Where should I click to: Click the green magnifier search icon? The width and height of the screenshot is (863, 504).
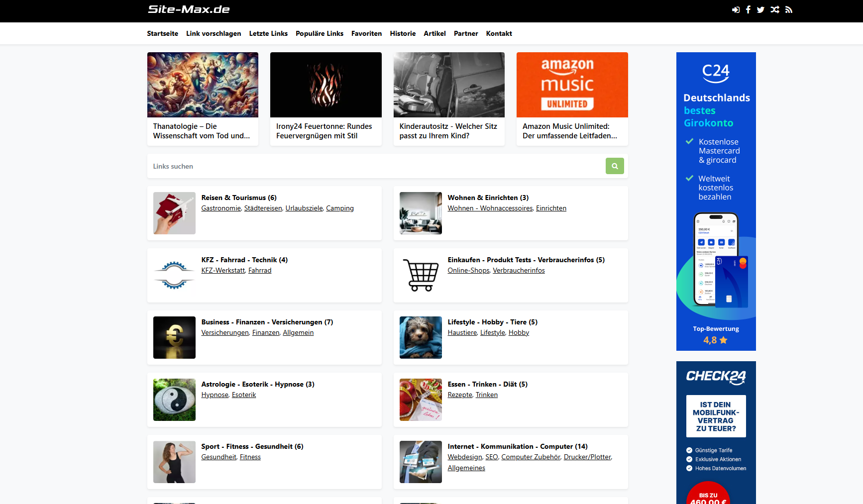point(615,166)
